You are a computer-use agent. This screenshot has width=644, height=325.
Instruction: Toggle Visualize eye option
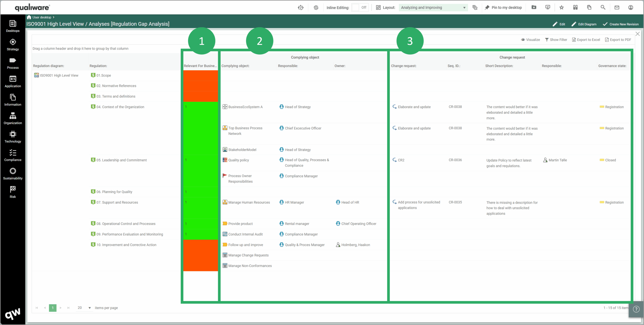(530, 40)
